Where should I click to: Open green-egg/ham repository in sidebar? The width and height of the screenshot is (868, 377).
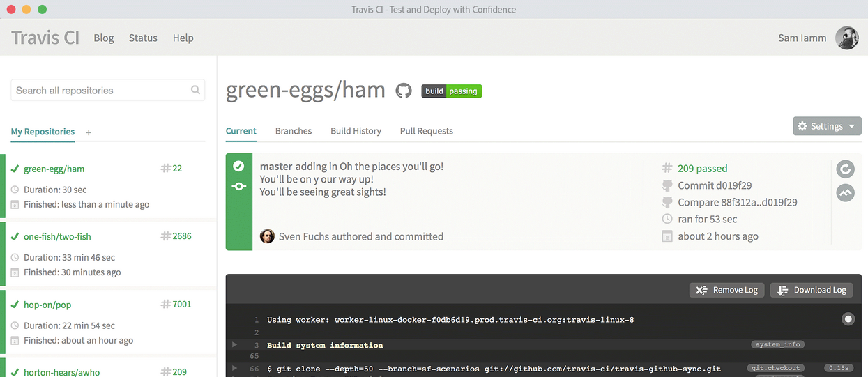tap(54, 169)
